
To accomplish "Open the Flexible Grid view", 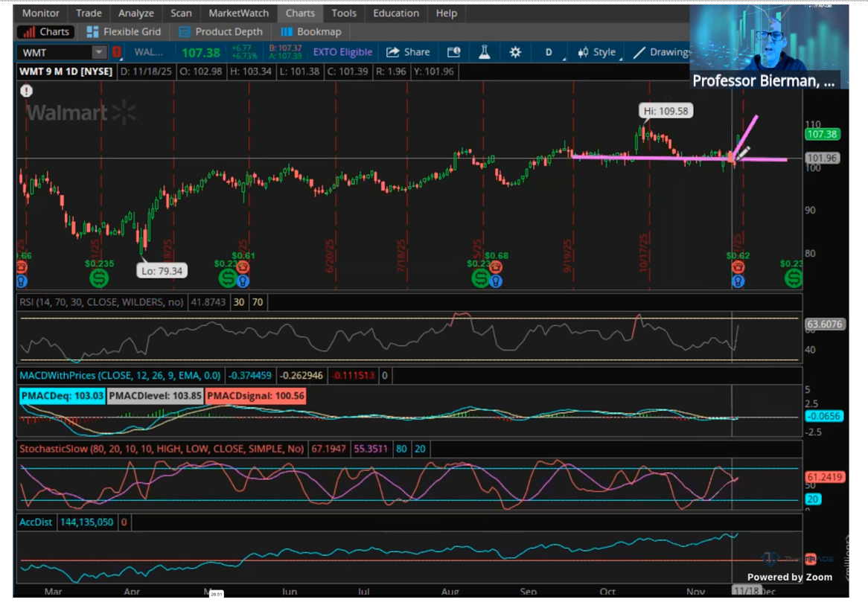I will tap(124, 32).
